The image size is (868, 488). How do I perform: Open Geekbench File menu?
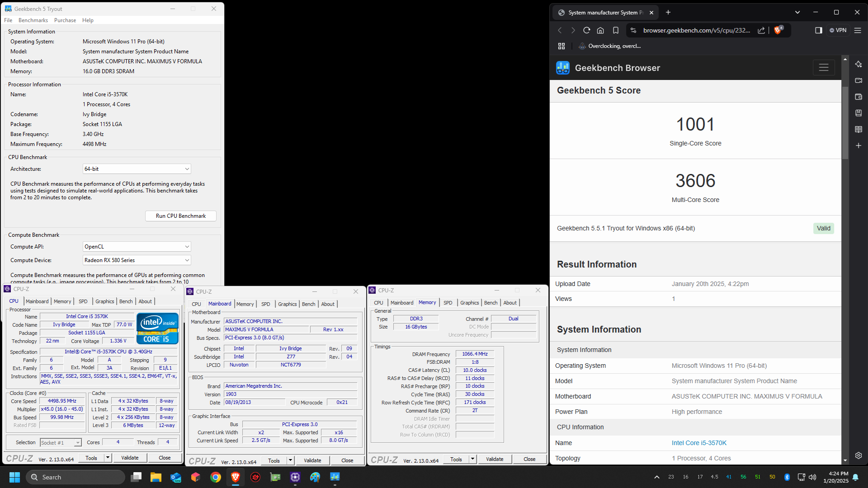point(8,20)
